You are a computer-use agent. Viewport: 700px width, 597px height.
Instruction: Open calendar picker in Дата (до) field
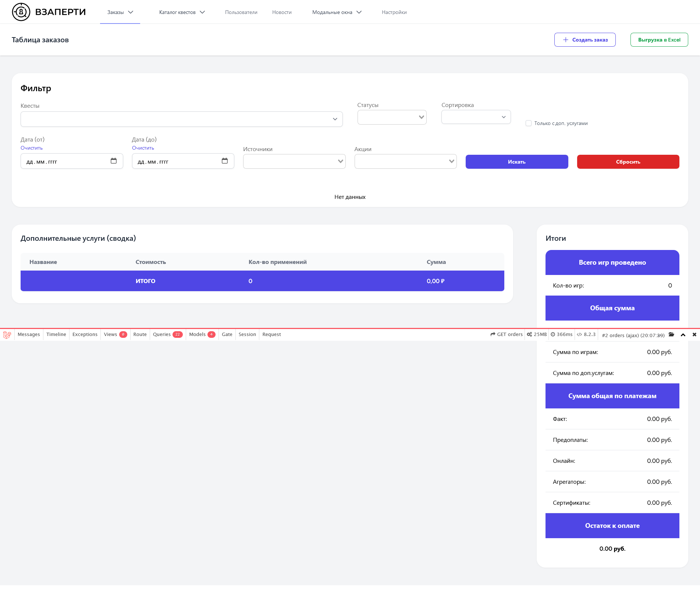pos(225,161)
